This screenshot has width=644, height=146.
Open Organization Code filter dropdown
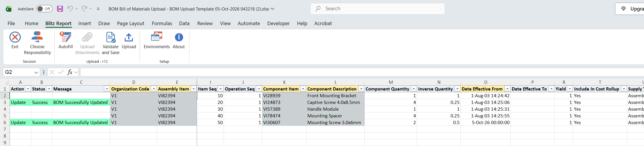[154, 89]
